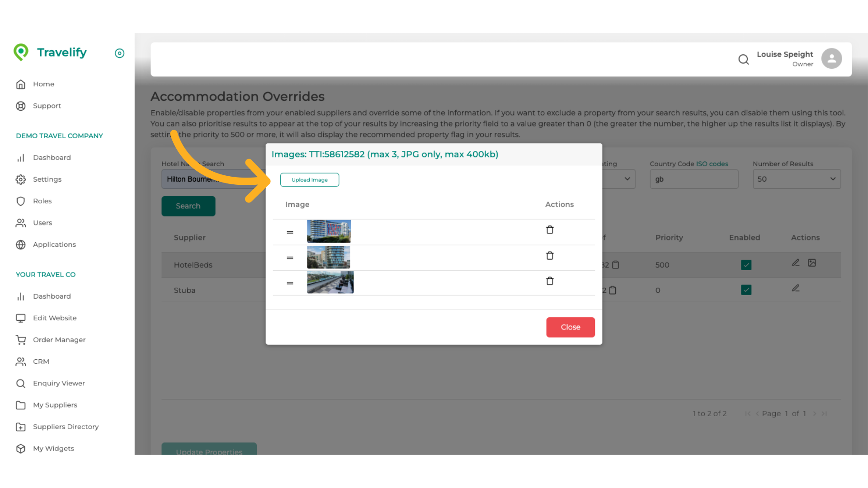Expand the star rating dropdown

point(627,179)
